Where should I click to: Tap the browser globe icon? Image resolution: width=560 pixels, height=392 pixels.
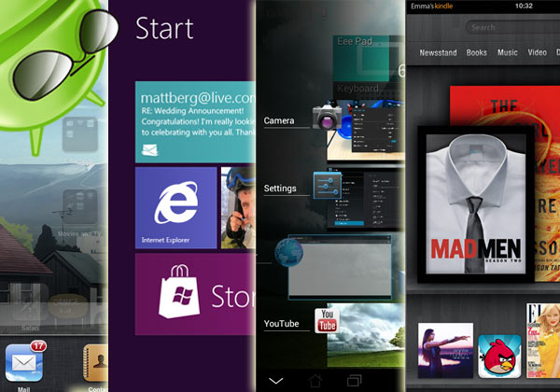tap(288, 252)
